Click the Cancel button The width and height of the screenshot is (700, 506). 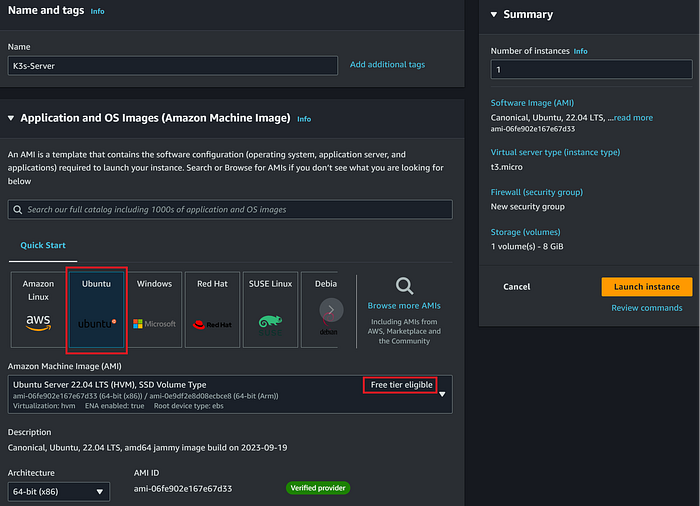(x=517, y=287)
